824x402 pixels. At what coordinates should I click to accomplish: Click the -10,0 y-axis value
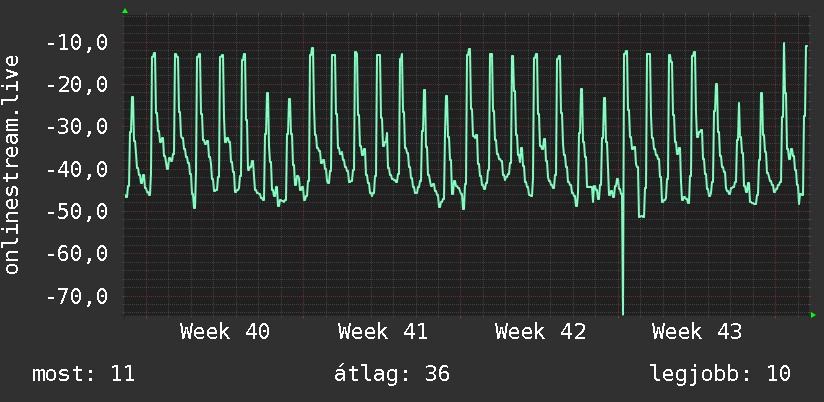77,43
